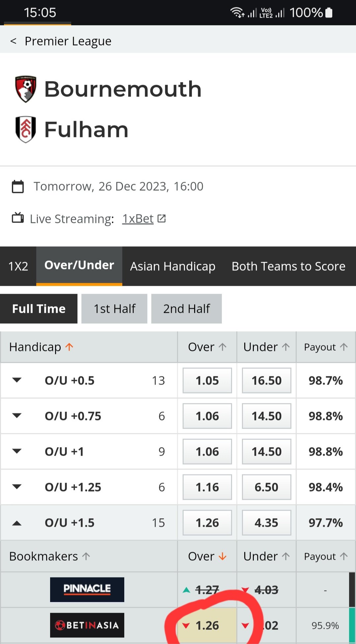
Task: Expand the O/U +1.25 row
Action: (x=17, y=487)
